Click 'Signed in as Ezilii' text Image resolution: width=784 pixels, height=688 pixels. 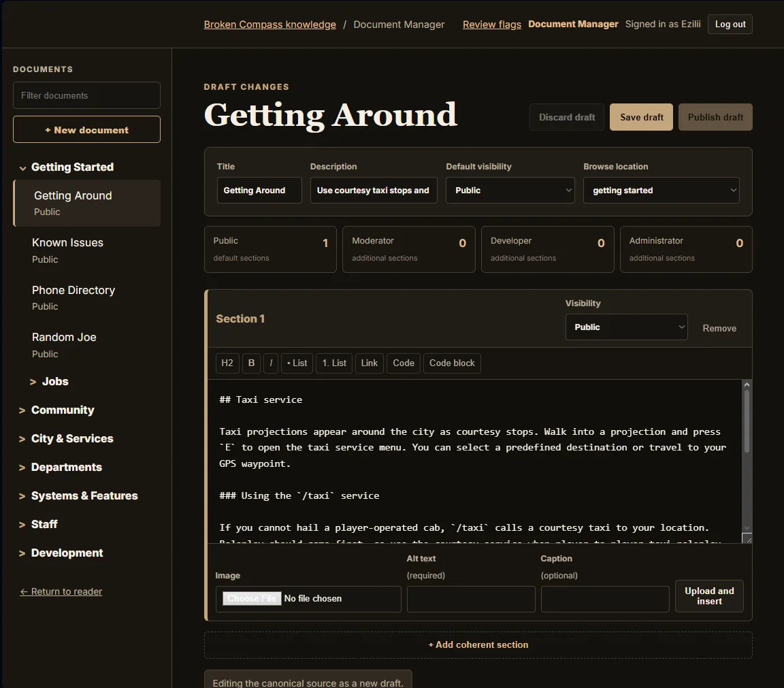pos(662,24)
